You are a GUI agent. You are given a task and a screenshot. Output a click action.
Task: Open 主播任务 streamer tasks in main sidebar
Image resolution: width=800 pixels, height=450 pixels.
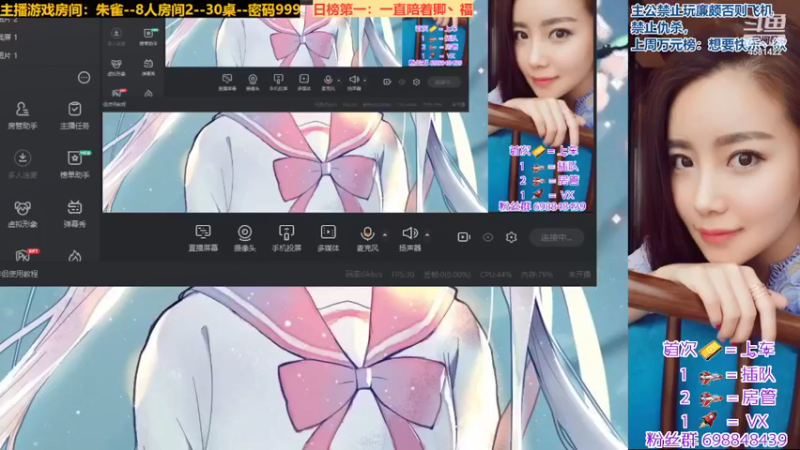tap(74, 116)
